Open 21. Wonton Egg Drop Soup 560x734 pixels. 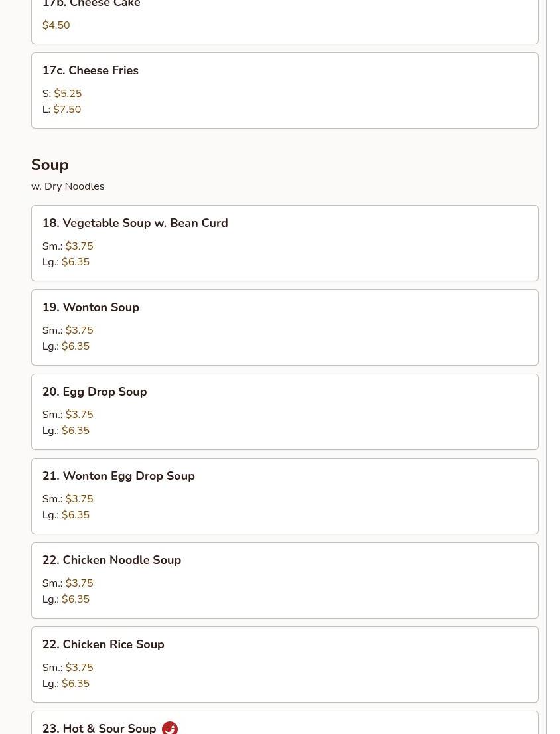pyautogui.click(x=118, y=476)
